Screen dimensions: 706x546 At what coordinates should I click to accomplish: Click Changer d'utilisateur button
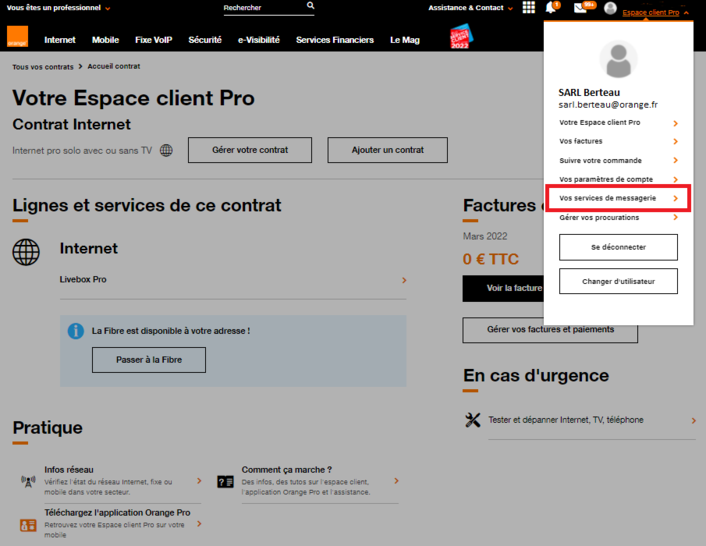pos(618,281)
